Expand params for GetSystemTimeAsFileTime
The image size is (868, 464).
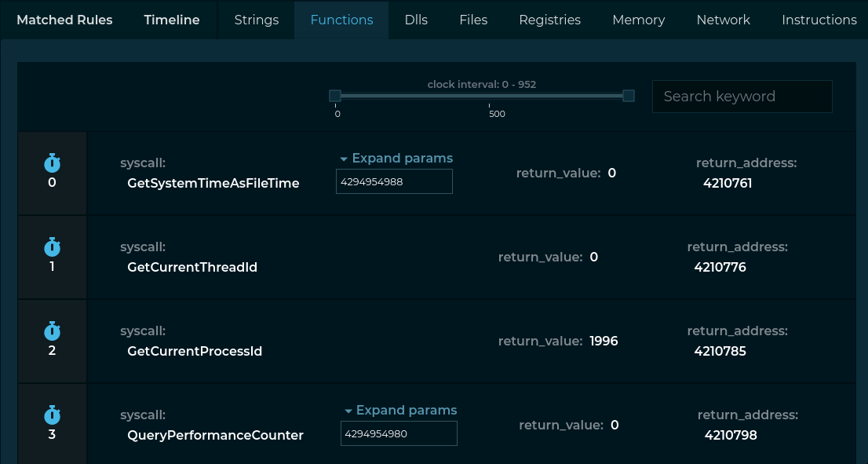tap(396, 158)
